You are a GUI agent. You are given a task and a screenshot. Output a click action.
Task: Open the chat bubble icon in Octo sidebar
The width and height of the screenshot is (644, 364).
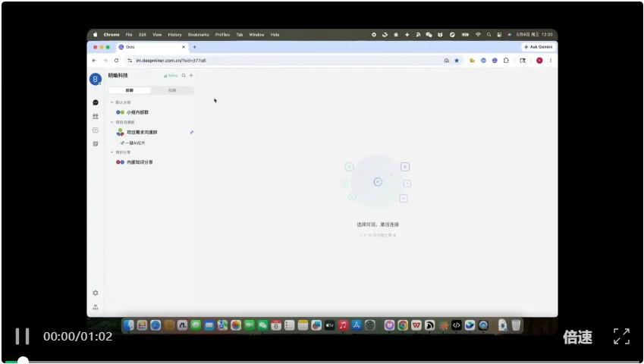point(96,102)
